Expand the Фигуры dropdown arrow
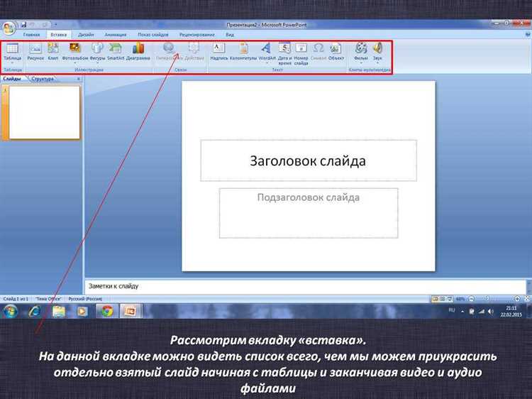Image resolution: width=532 pixels, height=399 pixels. pos(97,63)
